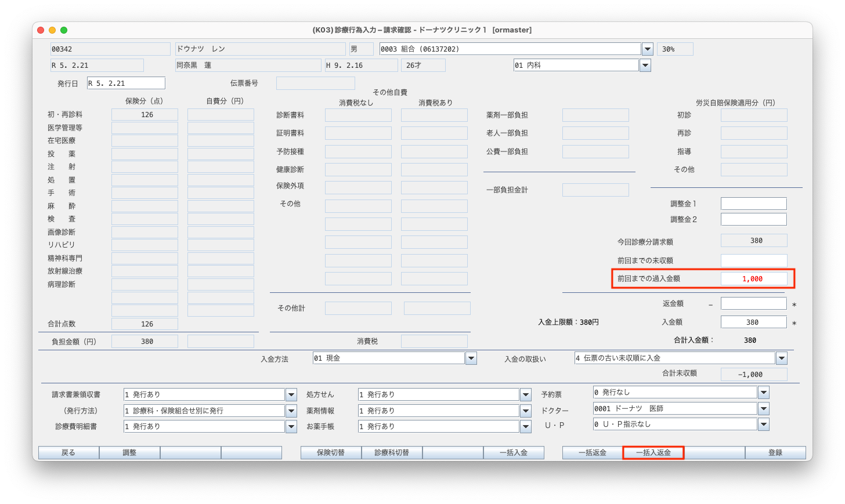Click the 一括入返金 highlighted button
The image size is (845, 504).
click(653, 452)
